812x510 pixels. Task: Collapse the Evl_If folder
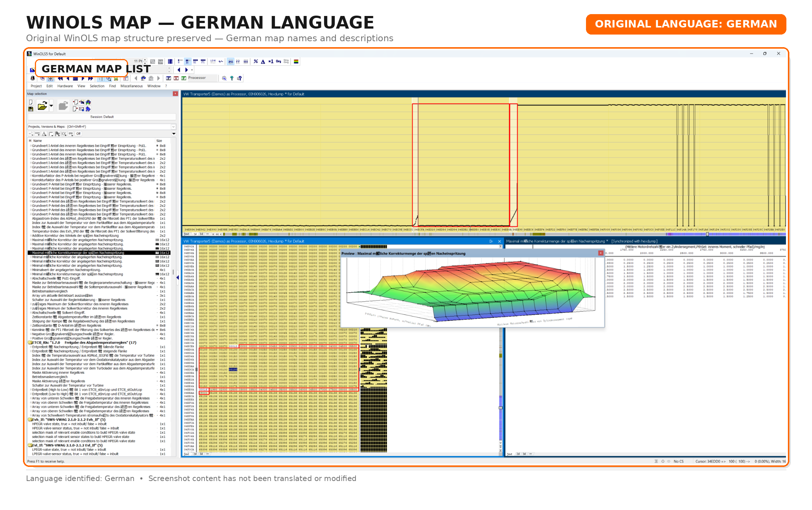30,445
